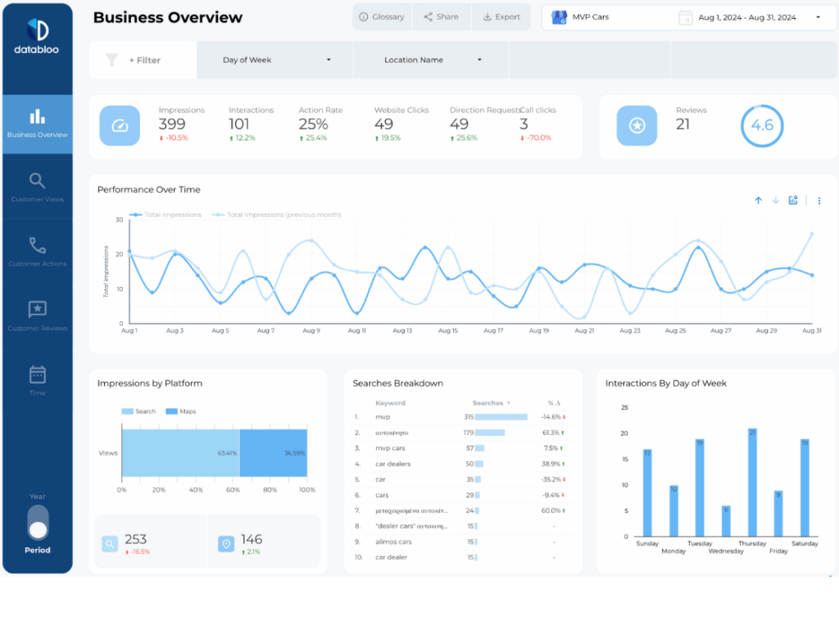Viewport: 839px width, 644px height.
Task: Click the Export button
Action: point(501,17)
